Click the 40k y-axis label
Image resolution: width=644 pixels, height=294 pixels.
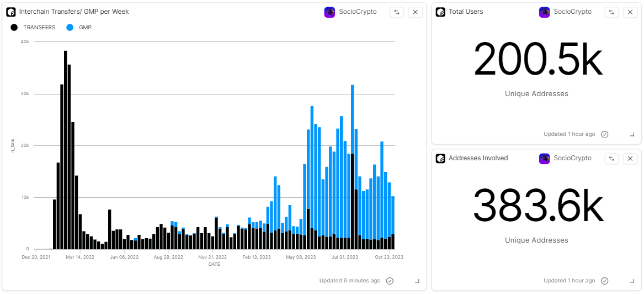pyautogui.click(x=25, y=42)
